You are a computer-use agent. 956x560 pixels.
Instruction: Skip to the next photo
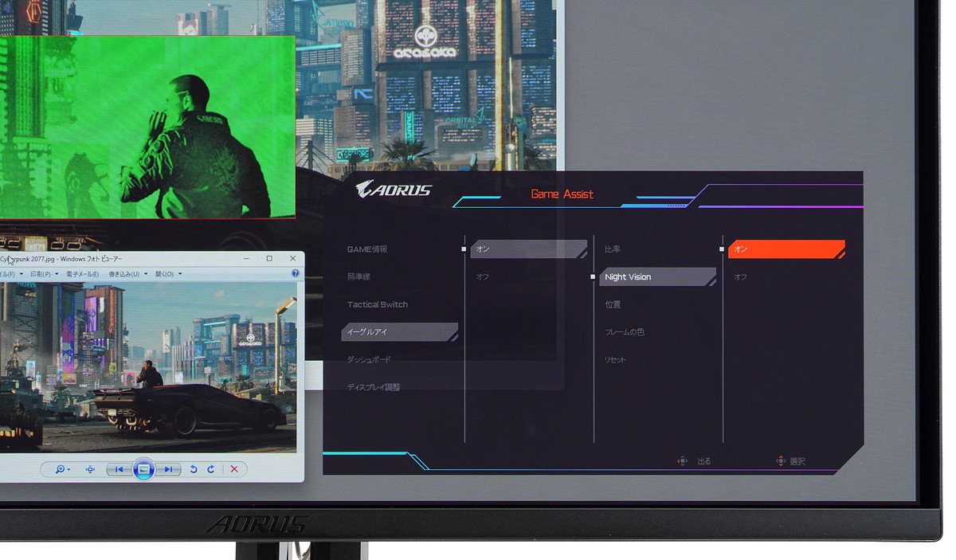coord(168,469)
